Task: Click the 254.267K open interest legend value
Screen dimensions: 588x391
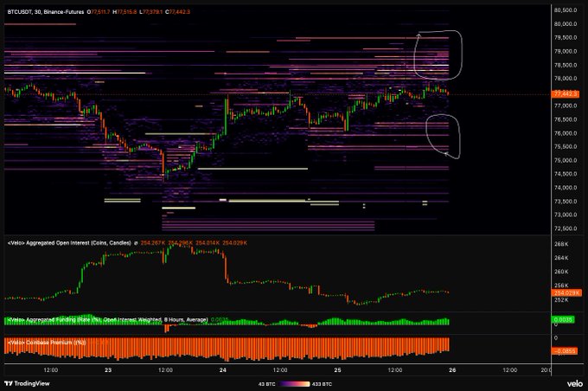Action: tap(153, 243)
